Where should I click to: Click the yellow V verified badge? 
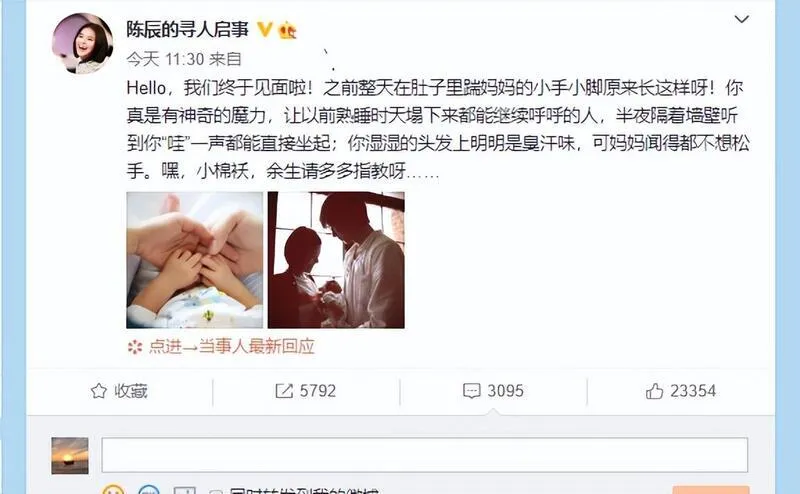(x=264, y=29)
